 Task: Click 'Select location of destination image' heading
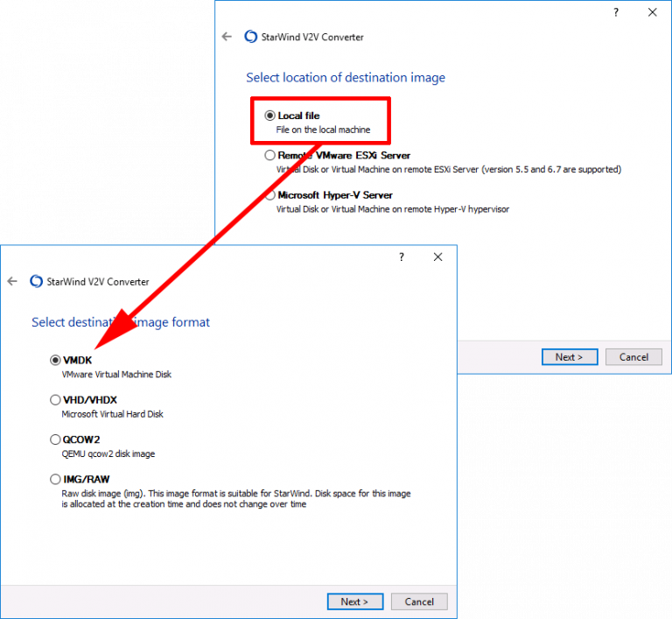tap(346, 78)
